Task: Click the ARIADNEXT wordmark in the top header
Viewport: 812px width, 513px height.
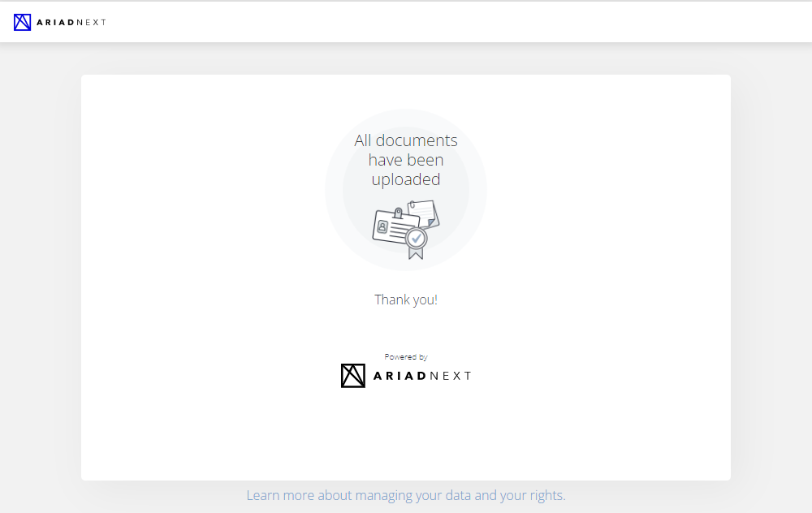Action: coord(71,22)
